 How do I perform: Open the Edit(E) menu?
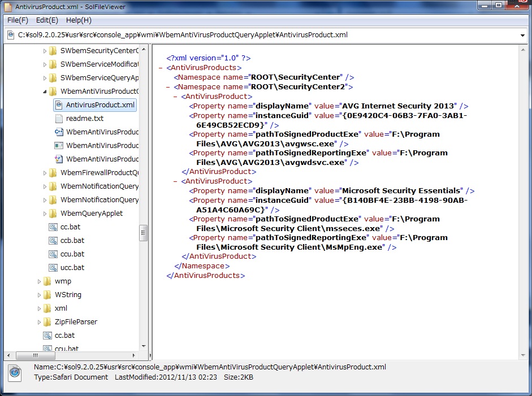(47, 20)
